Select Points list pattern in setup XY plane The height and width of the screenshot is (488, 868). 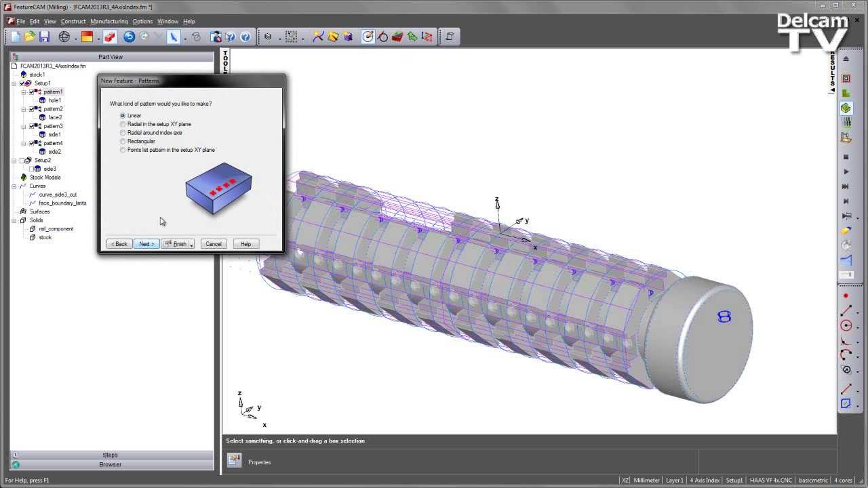[123, 150]
